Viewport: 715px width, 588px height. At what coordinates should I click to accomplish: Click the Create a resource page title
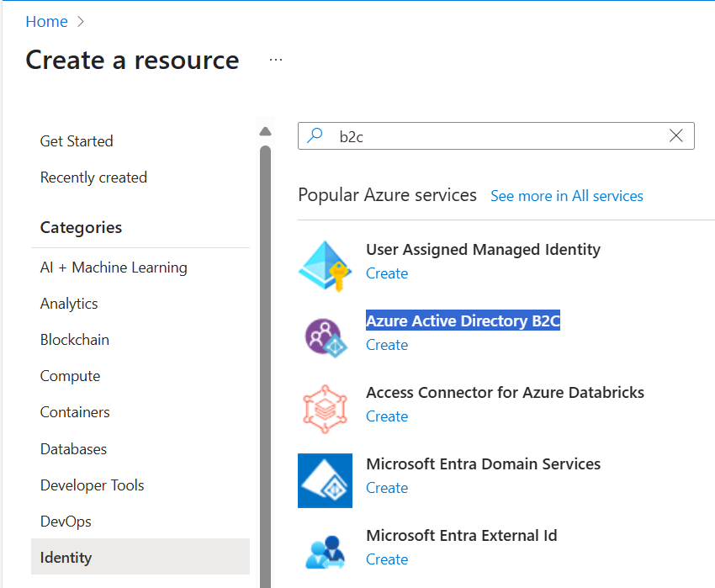click(132, 61)
